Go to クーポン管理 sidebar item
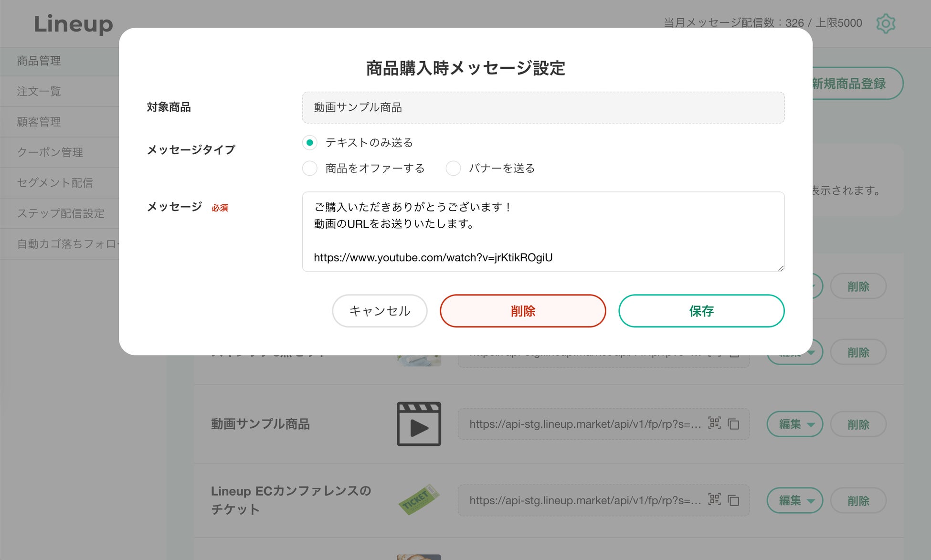This screenshot has width=931, height=560. point(50,152)
